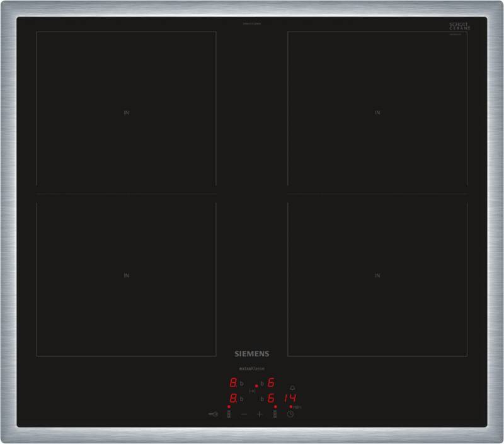Tap the minus power level button
The image size is (504, 444).
coord(244,414)
